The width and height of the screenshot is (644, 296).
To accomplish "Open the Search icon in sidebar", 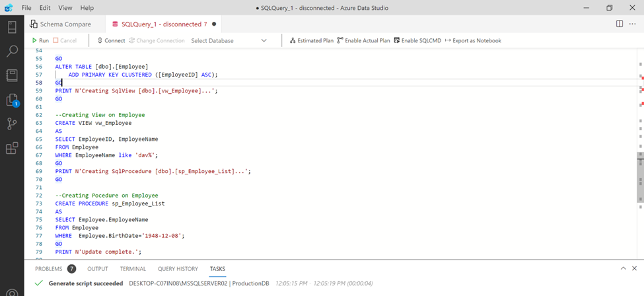I will click(x=12, y=52).
